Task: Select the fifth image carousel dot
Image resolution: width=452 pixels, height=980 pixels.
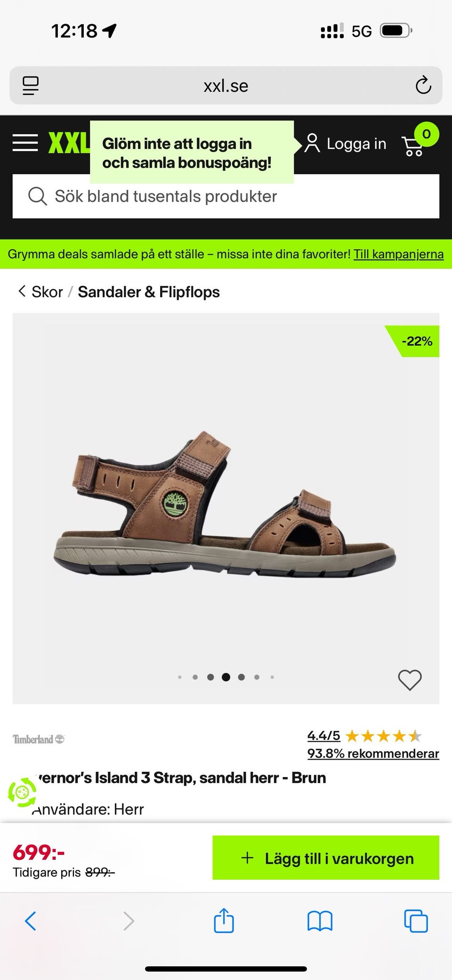Action: click(x=241, y=677)
